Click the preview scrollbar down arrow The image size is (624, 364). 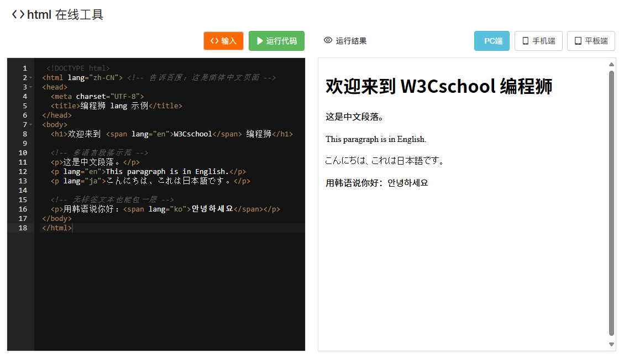[612, 345]
